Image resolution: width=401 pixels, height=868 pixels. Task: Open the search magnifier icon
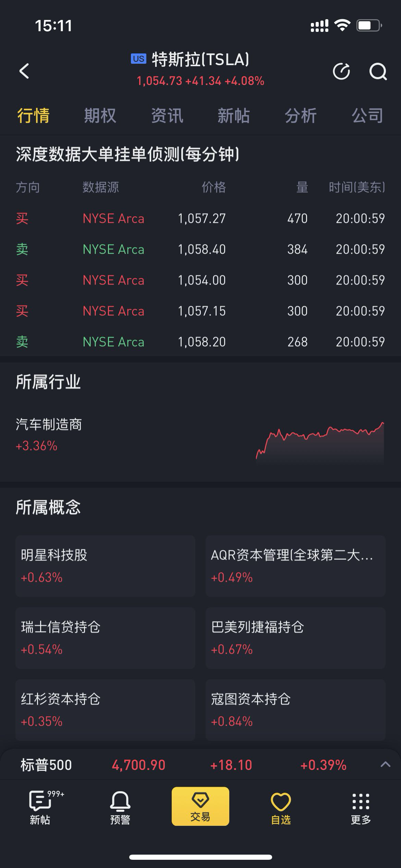378,71
